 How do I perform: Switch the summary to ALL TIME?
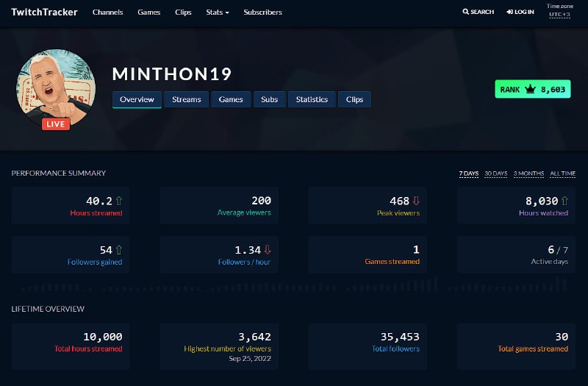562,174
